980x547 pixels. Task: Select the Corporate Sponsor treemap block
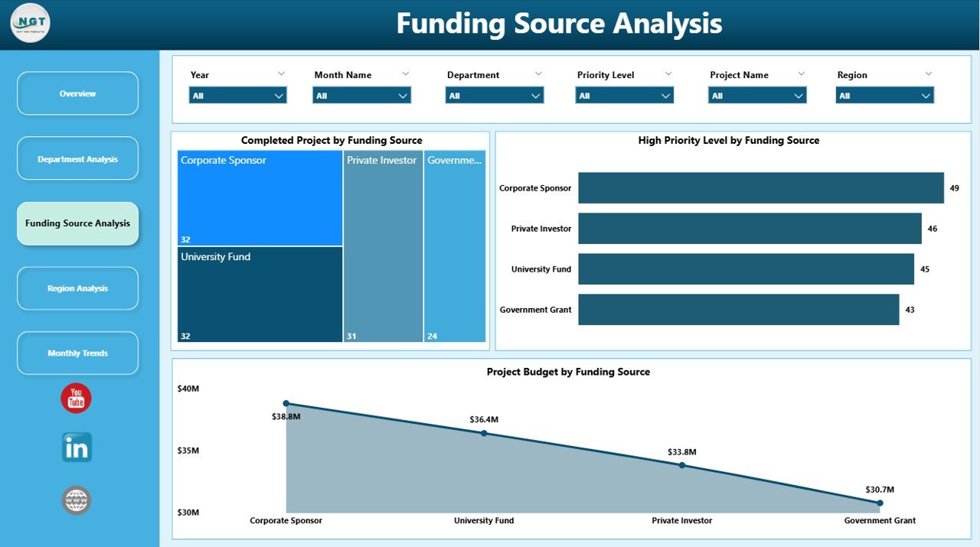coord(259,197)
